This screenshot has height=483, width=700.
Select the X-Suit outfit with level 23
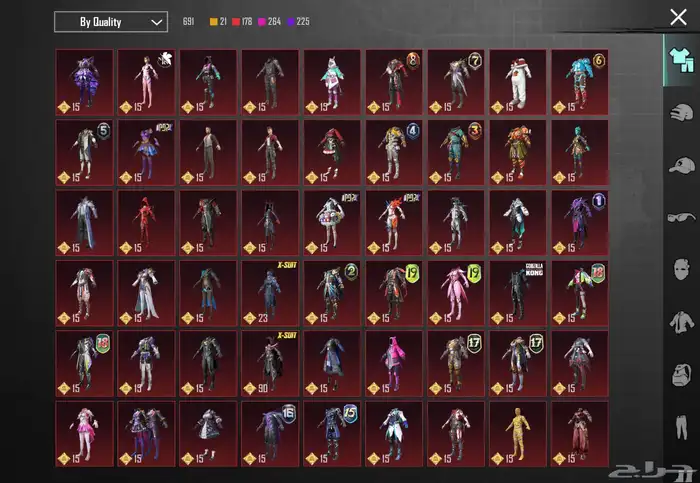pos(270,292)
